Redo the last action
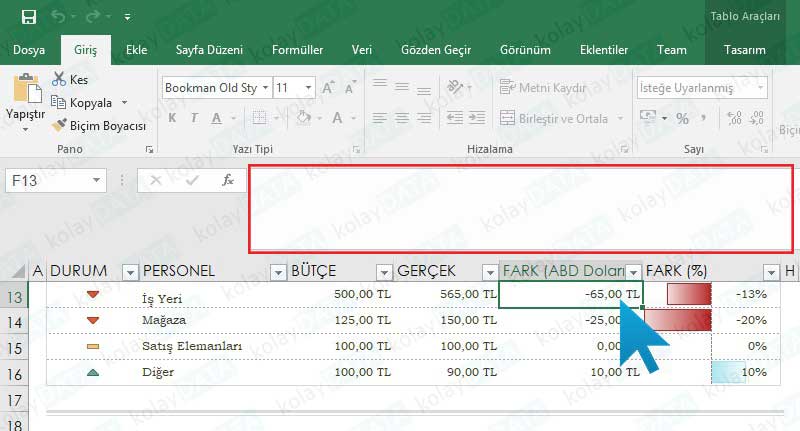 click(x=93, y=17)
